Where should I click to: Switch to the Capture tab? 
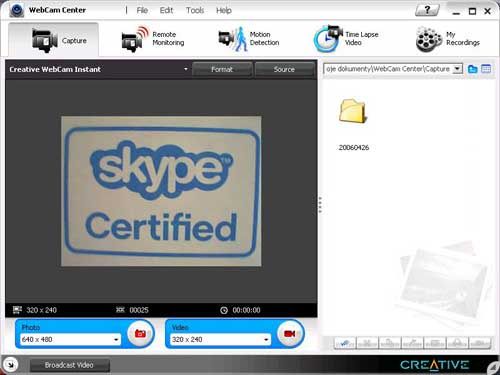tap(53, 40)
